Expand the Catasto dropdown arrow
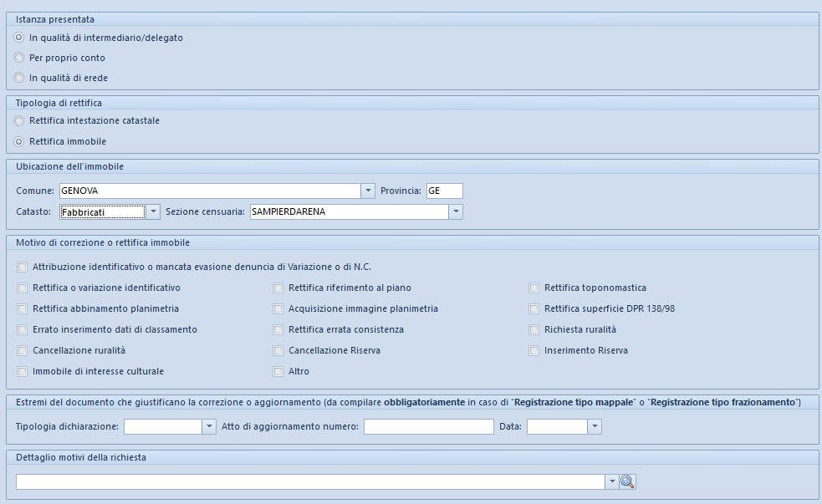822x504 pixels. tap(152, 212)
